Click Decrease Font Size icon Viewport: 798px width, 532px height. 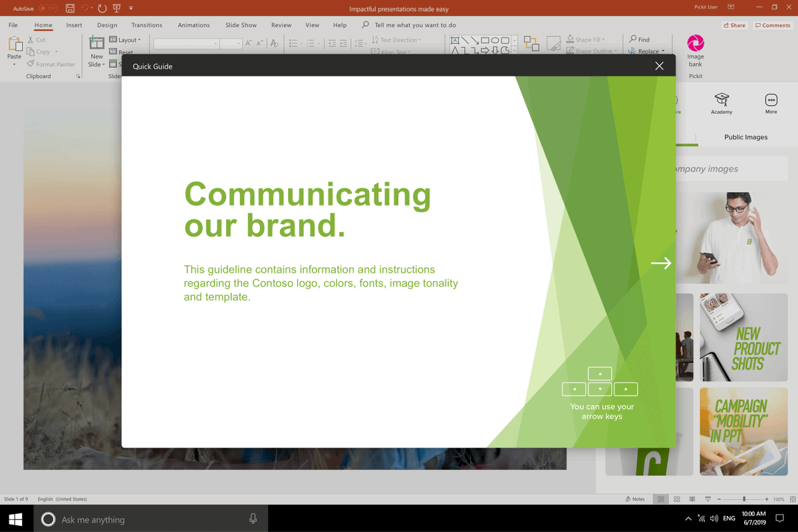260,43
